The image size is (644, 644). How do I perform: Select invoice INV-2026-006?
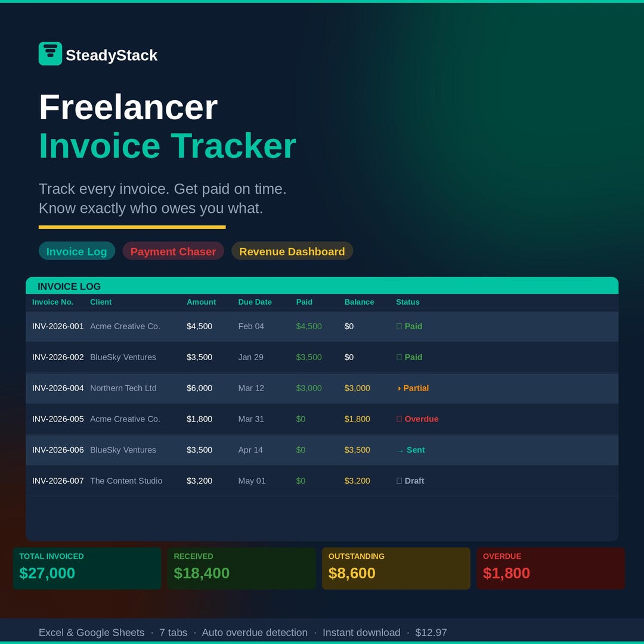58,450
